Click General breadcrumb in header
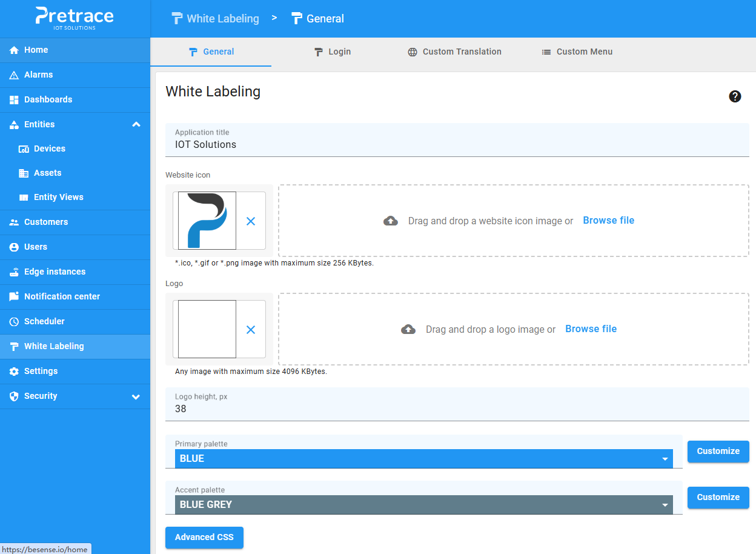Image resolution: width=756 pixels, height=554 pixels. coord(318,19)
